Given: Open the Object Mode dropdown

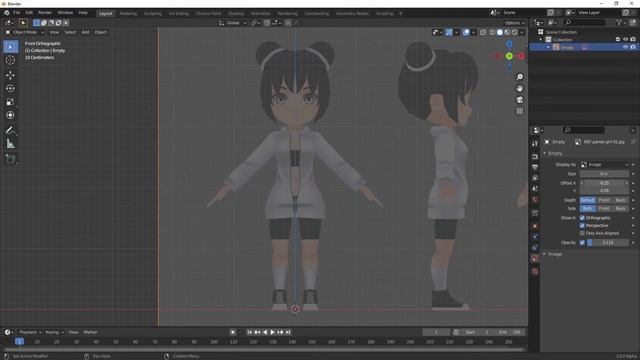Looking at the screenshot, I should click(24, 32).
